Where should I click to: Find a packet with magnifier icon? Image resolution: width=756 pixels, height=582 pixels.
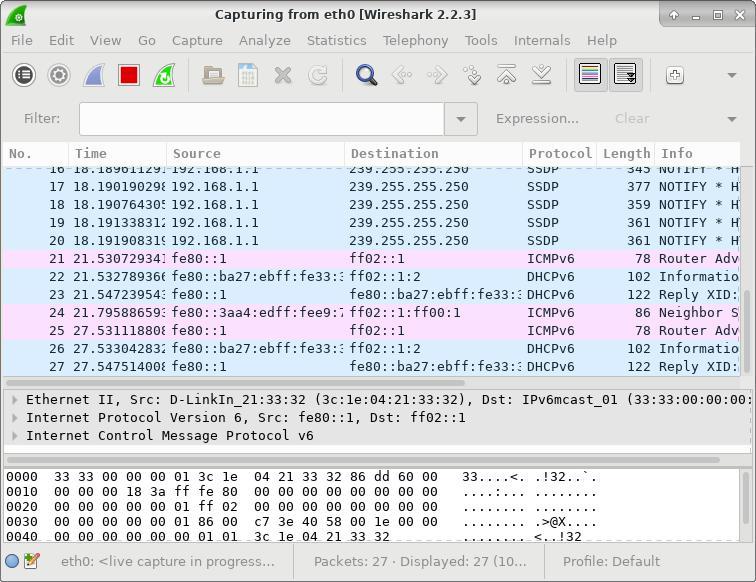(x=366, y=75)
